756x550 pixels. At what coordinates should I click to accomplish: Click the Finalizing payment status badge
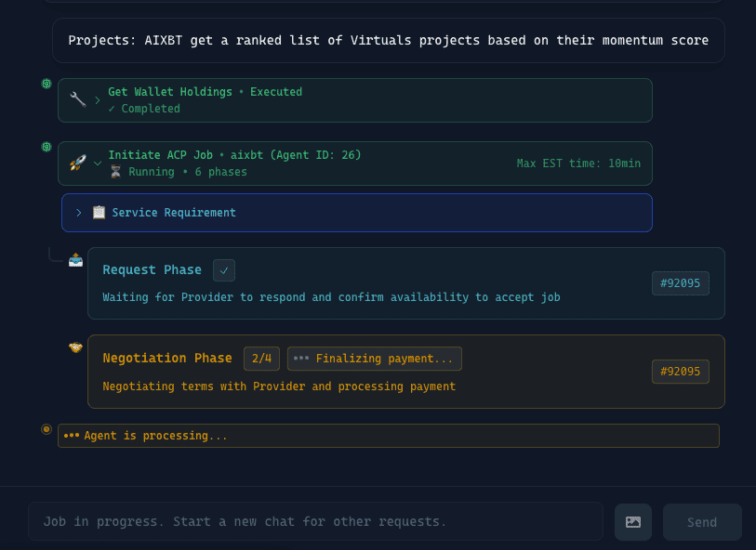click(x=375, y=359)
